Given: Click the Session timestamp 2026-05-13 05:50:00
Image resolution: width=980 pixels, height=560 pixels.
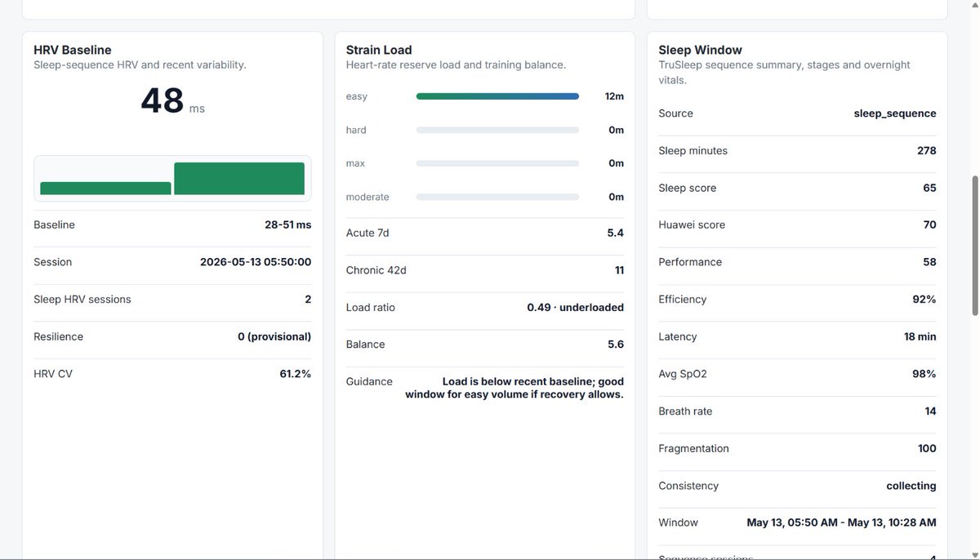Looking at the screenshot, I should pyautogui.click(x=256, y=262).
